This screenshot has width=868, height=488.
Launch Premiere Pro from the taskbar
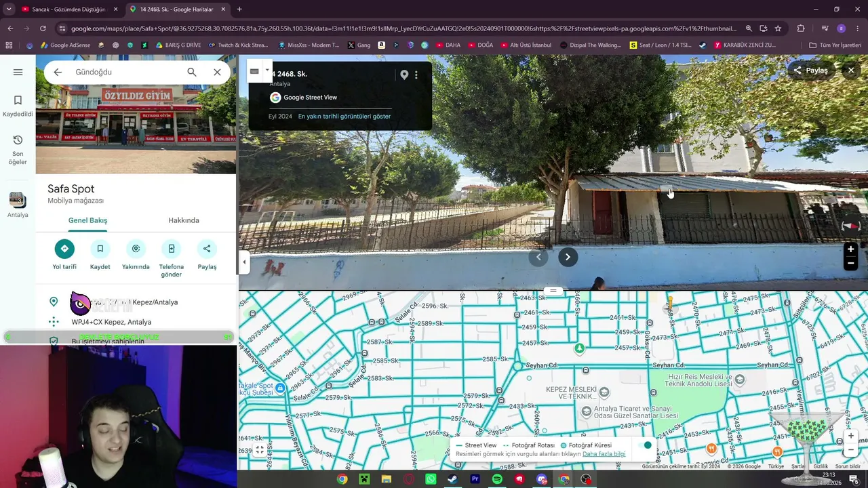475,479
